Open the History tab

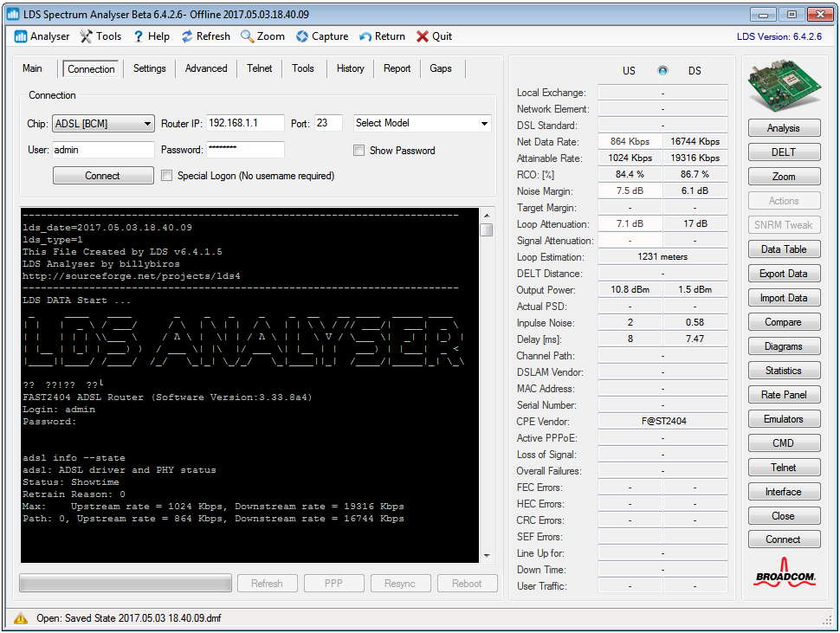(x=350, y=68)
